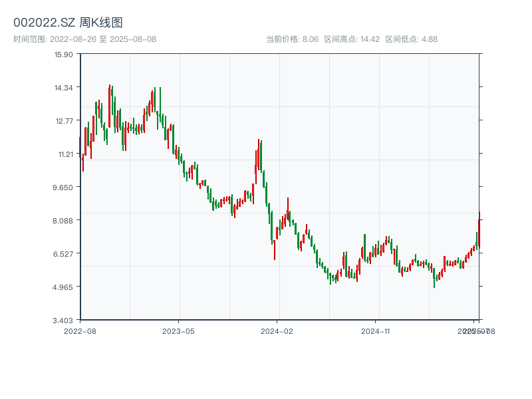Viewport: 532px width, 399px height.
Task: Select the 时间范围 date range text
Action: point(84,39)
